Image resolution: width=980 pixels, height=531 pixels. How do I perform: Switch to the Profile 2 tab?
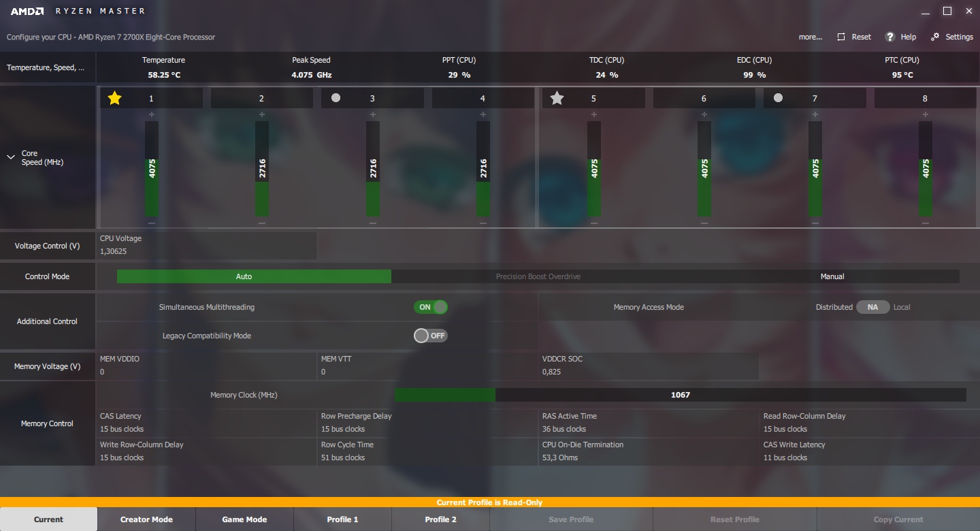point(440,519)
